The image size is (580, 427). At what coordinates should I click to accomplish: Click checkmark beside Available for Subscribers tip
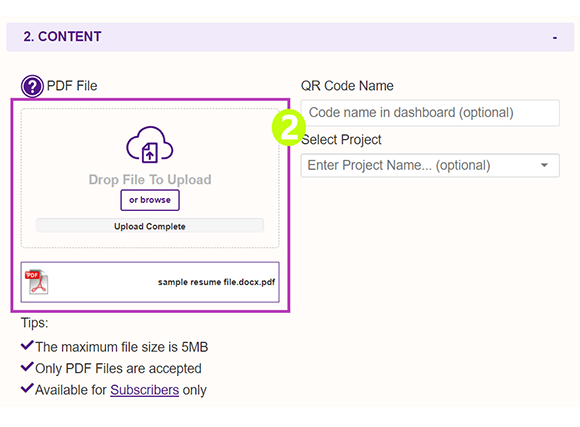[x=27, y=389]
